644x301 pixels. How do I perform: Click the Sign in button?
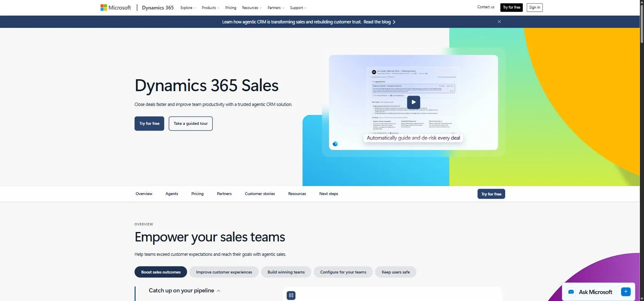(534, 7)
